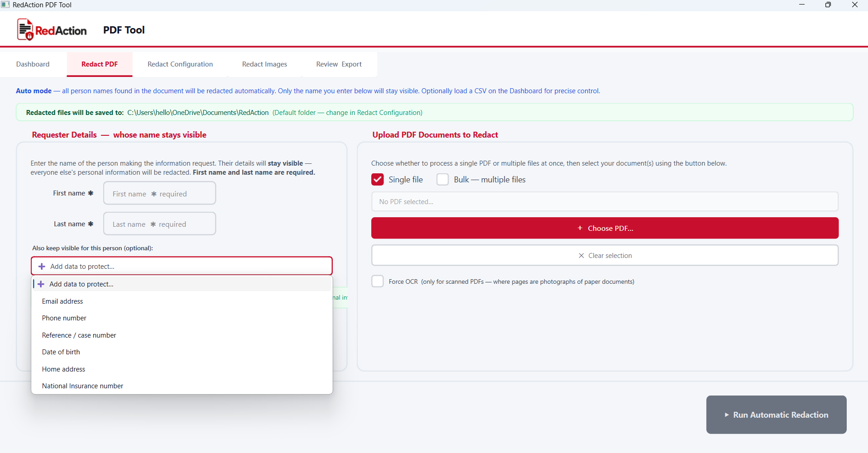Viewport: 868px width, 453px height.
Task: Click the saved folder path text
Action: point(198,113)
